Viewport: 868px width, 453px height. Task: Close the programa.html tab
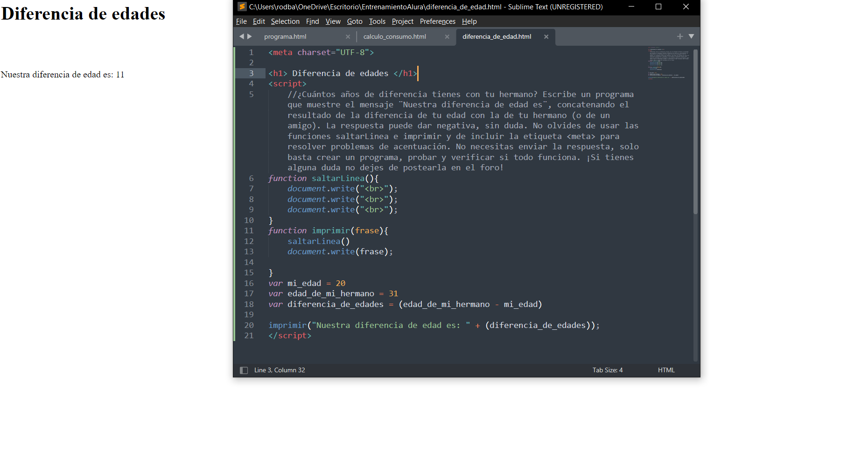(348, 37)
